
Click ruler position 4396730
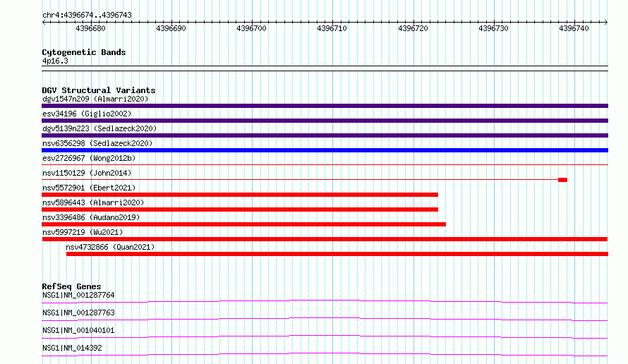click(x=493, y=28)
